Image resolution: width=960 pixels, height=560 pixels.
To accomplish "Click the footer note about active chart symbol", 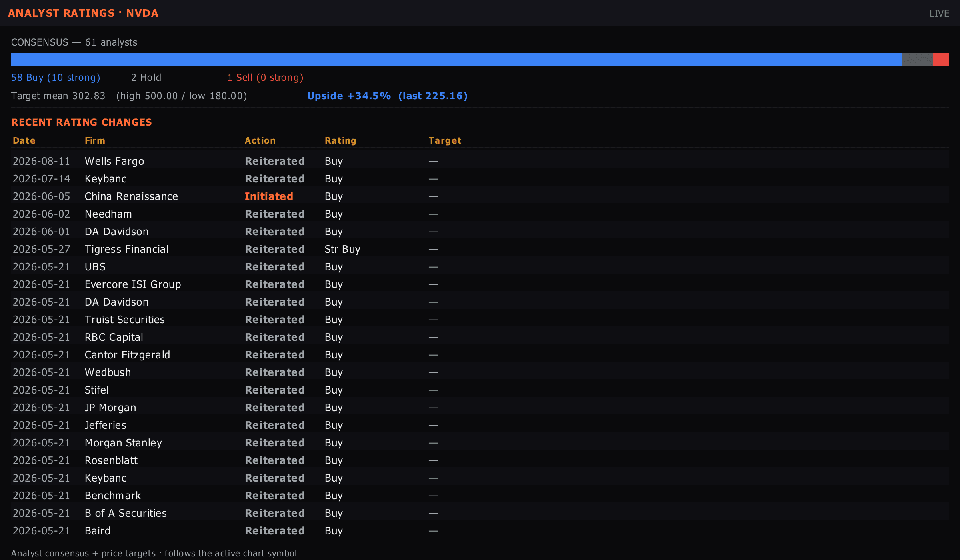I will pyautogui.click(x=154, y=553).
